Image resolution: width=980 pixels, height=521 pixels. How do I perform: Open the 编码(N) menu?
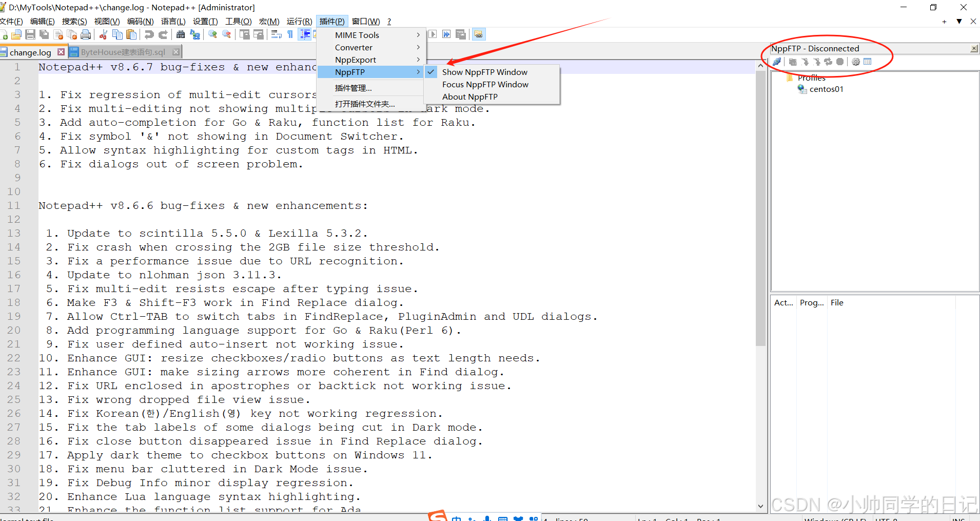point(140,21)
